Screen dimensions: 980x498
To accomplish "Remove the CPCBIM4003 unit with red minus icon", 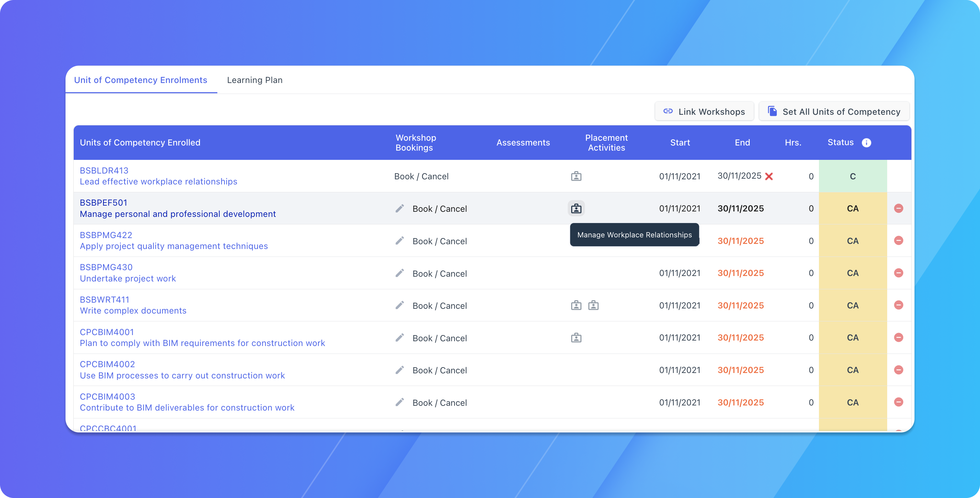I will [898, 402].
